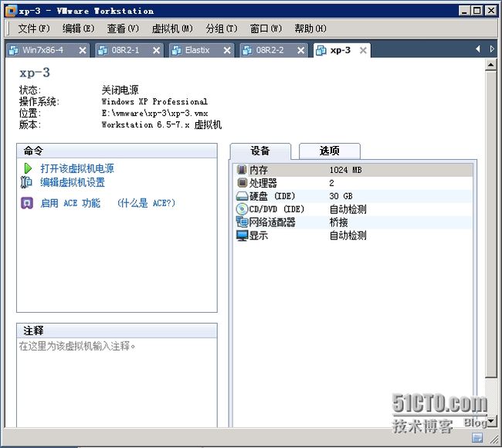This screenshot has width=502, height=448.
Task: Open the 帮助(H) menu
Action: click(x=310, y=29)
